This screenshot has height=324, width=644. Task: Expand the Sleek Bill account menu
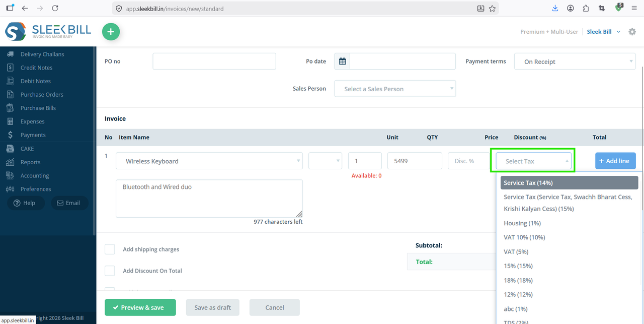(x=603, y=32)
